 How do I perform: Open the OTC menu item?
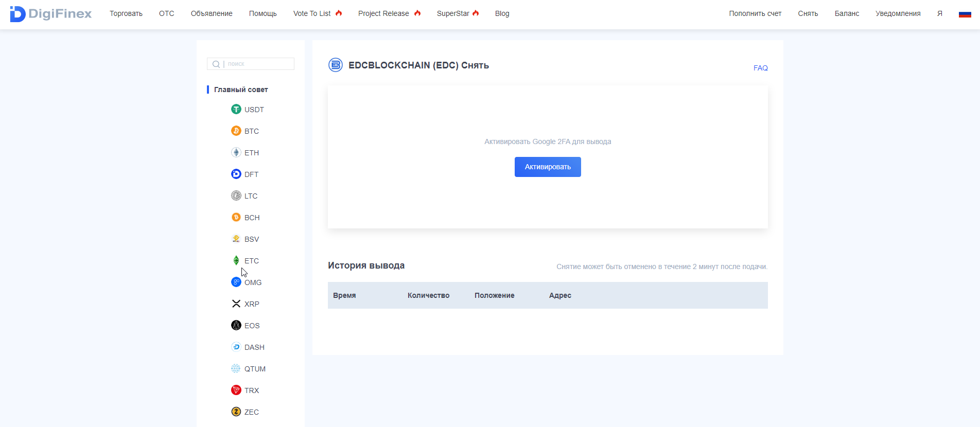(x=167, y=13)
